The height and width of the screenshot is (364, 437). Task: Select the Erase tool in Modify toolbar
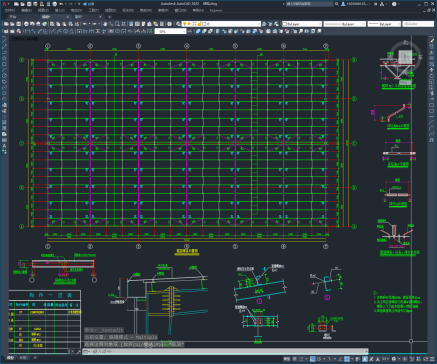[432, 40]
